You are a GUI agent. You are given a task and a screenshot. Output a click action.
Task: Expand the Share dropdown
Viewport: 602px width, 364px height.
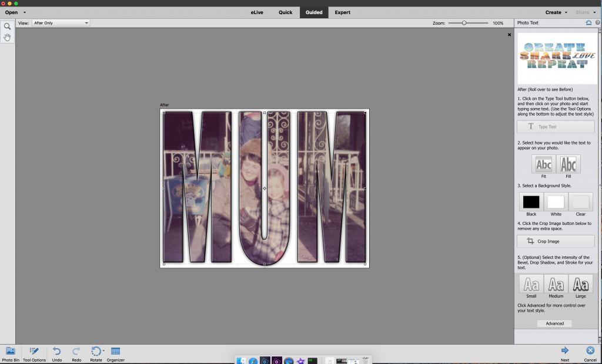[586, 12]
